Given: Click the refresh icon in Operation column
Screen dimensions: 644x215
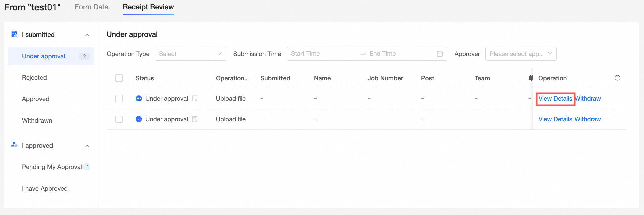Looking at the screenshot, I should click(x=617, y=78).
